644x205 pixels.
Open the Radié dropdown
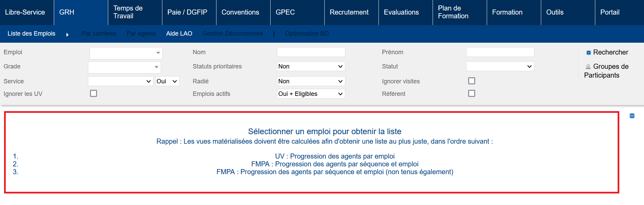tap(310, 81)
